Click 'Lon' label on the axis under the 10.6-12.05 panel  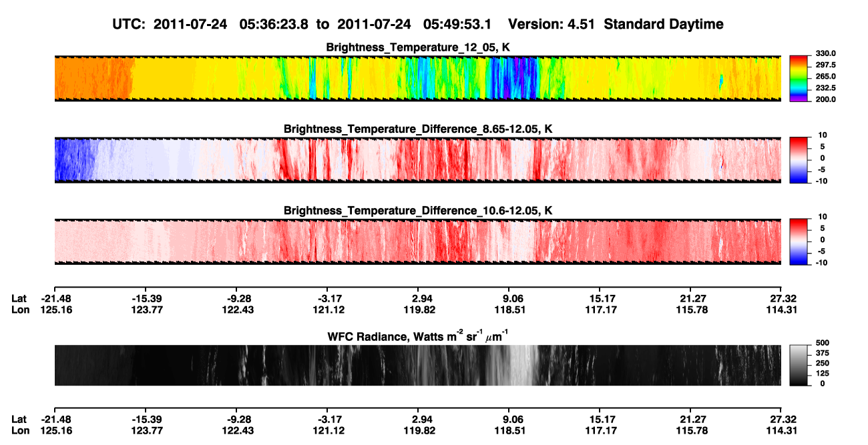pos(20,310)
